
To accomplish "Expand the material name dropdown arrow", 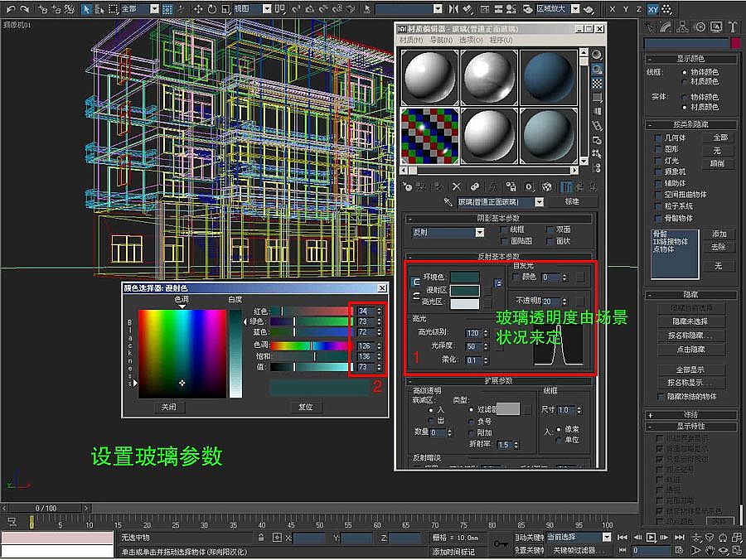I will click(539, 202).
